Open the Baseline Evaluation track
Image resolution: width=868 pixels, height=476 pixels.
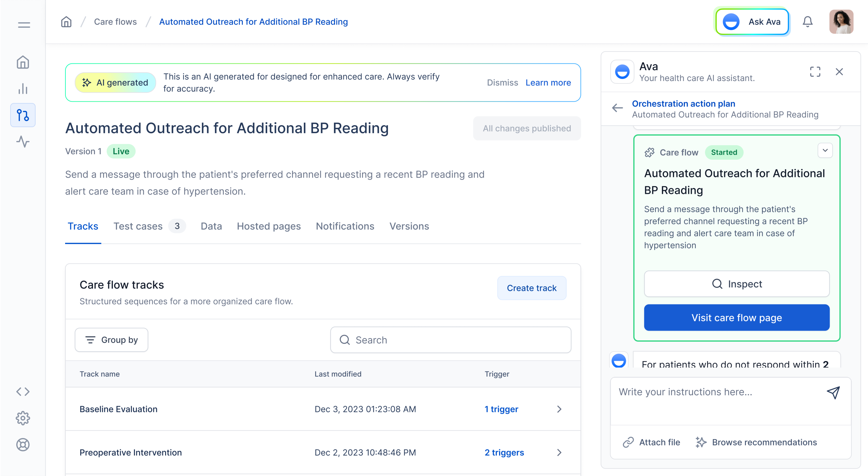(118, 409)
